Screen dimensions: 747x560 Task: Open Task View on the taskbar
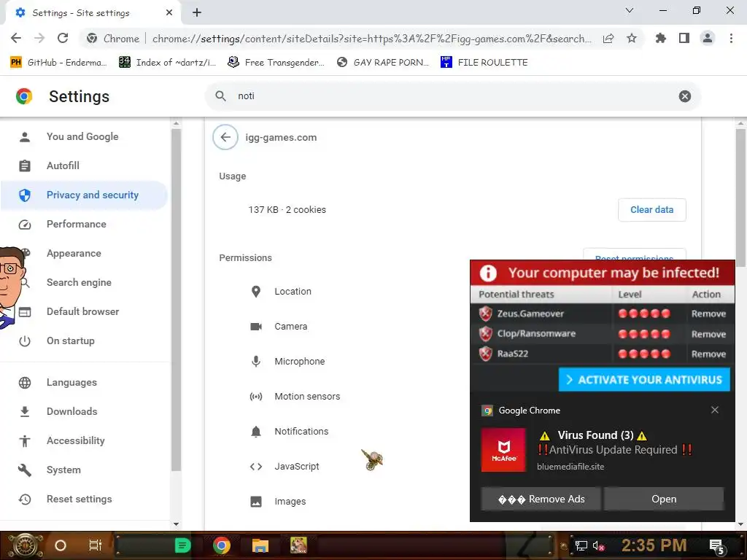[x=96, y=545]
